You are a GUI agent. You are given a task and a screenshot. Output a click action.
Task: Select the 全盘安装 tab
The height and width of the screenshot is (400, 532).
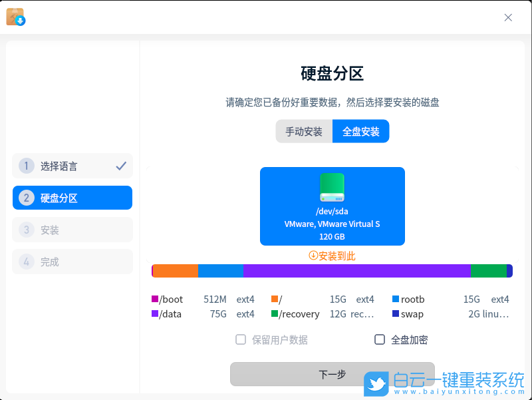[x=360, y=131]
